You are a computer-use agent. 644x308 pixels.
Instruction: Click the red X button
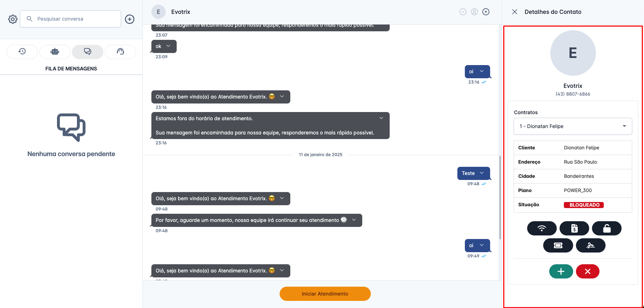coord(588,271)
